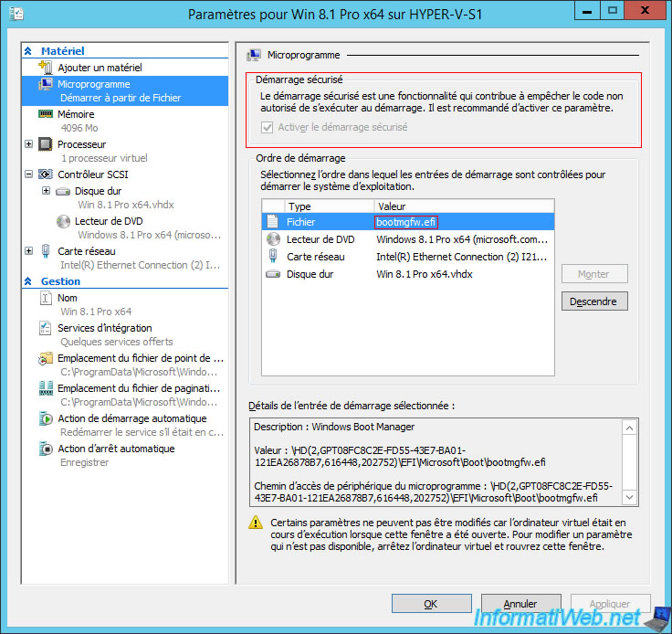
Task: Click the Win 8.1 Pro x64.vhdx value in the boot order
Action: click(425, 274)
